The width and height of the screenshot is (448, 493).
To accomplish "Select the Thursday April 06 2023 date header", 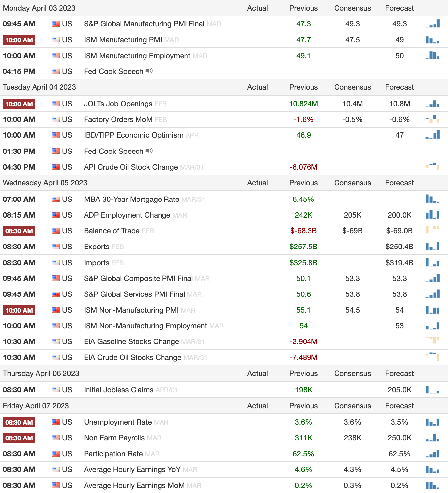I will coord(41,373).
